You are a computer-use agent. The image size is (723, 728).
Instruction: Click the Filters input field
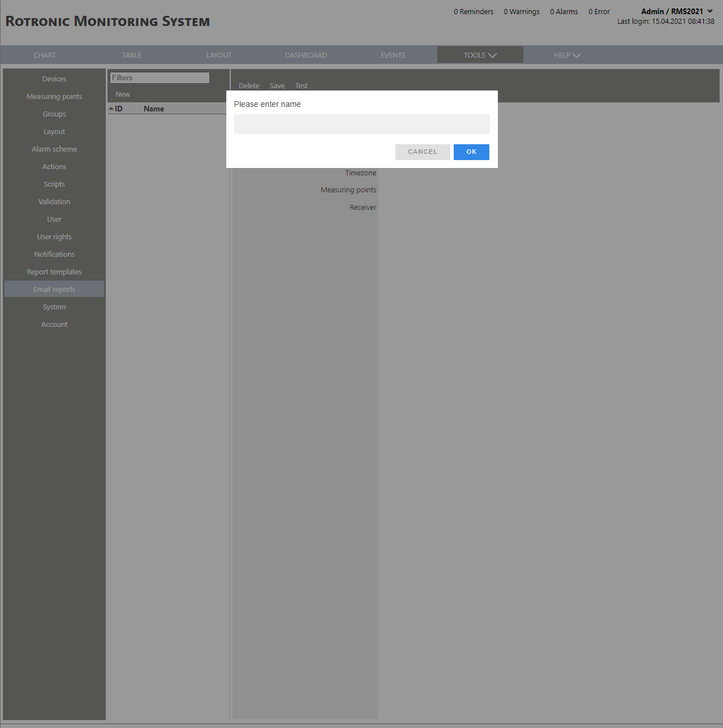point(160,77)
